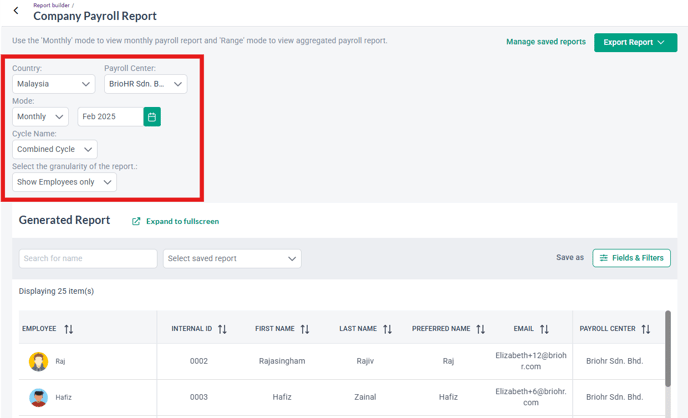The width and height of the screenshot is (688, 418).
Task: Click the Search for name field
Action: 88,259
